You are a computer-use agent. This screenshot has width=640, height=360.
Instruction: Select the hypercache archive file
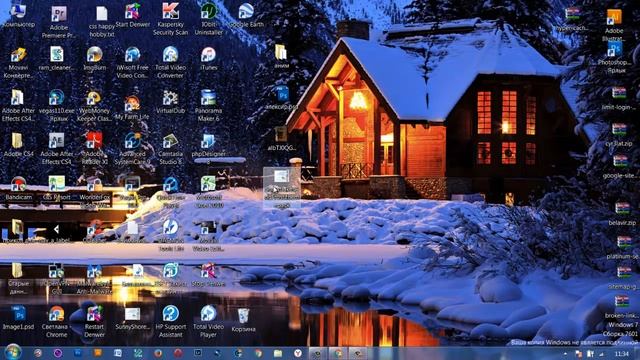point(572,19)
